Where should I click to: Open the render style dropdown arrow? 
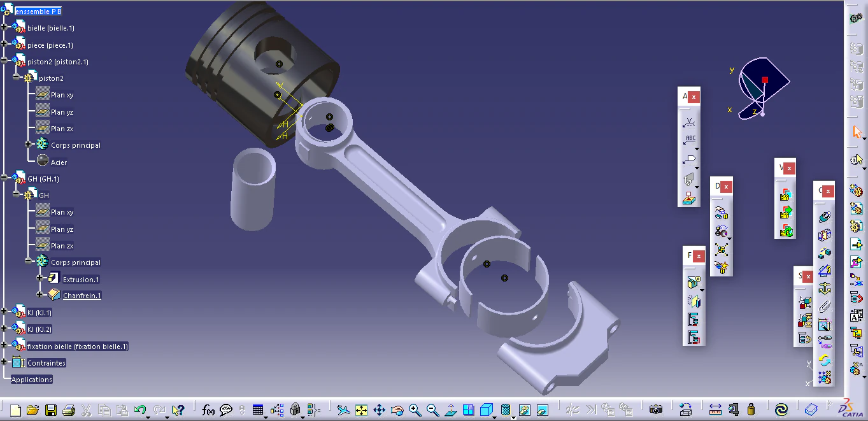tap(513, 417)
